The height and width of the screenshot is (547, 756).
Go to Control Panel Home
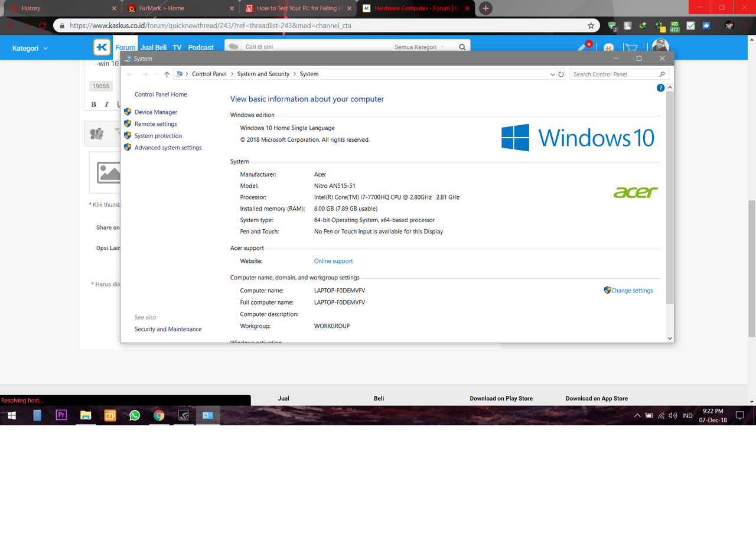161,95
